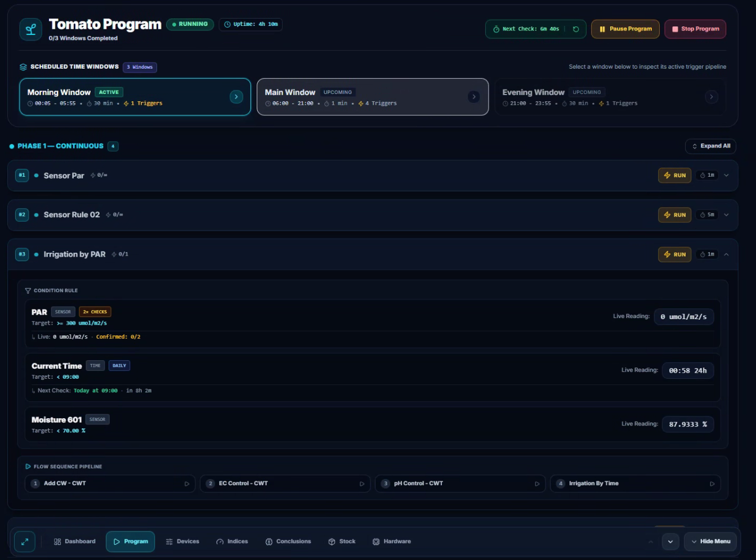The width and height of the screenshot is (756, 560).
Task: Run the Sensor Rule 02 trigger
Action: (674, 215)
